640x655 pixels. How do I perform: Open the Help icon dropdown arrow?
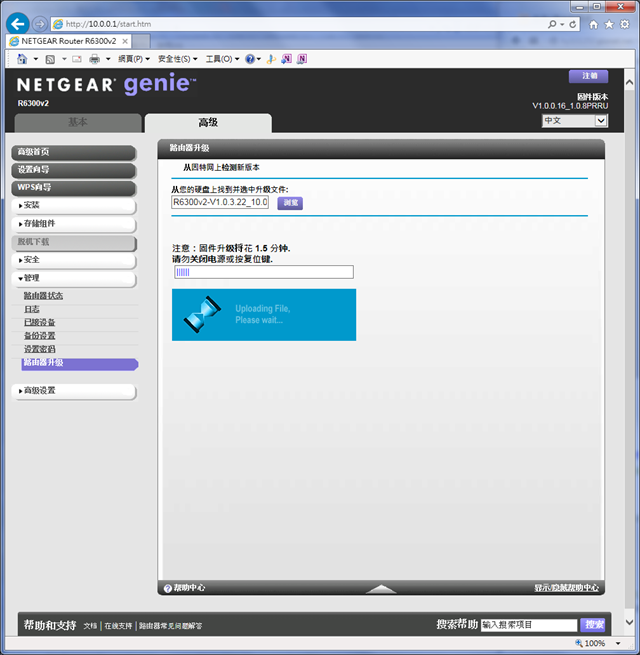coord(259,59)
